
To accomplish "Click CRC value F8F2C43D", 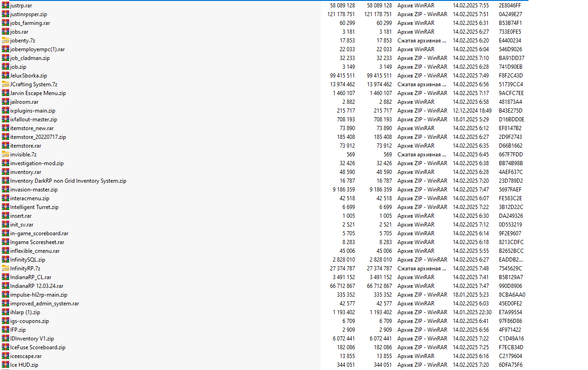I will point(511,76).
